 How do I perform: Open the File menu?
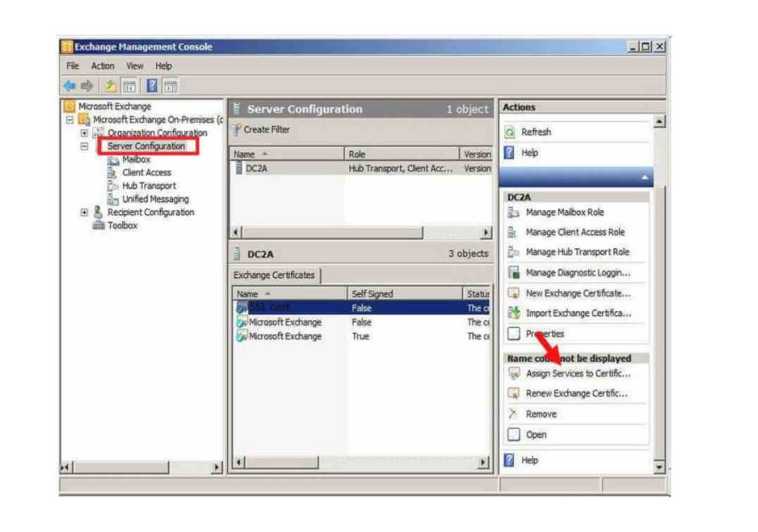(73, 66)
